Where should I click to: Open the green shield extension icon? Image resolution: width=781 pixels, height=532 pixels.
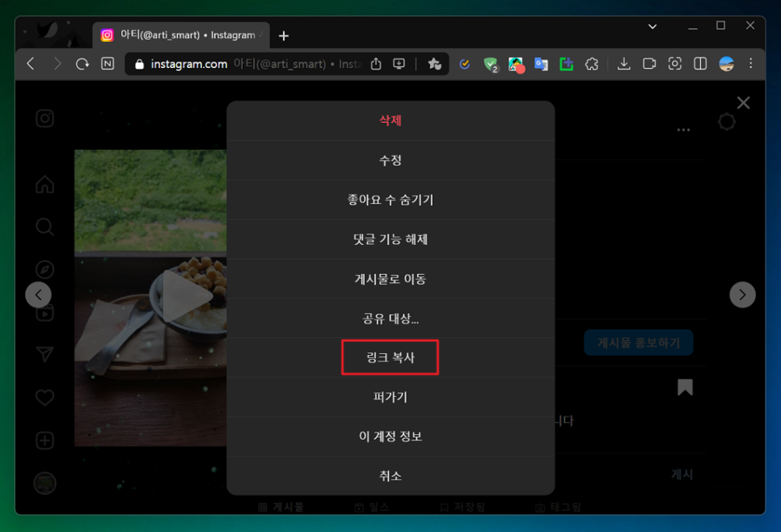(491, 64)
